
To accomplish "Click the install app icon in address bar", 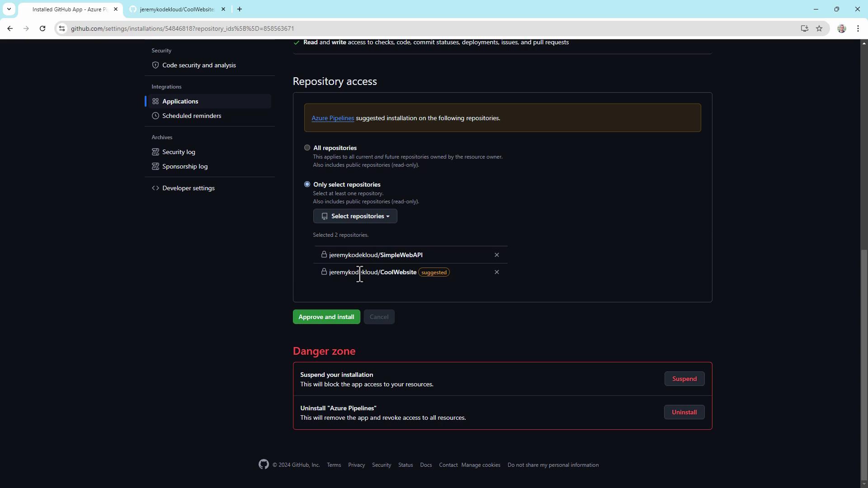I will click(805, 28).
